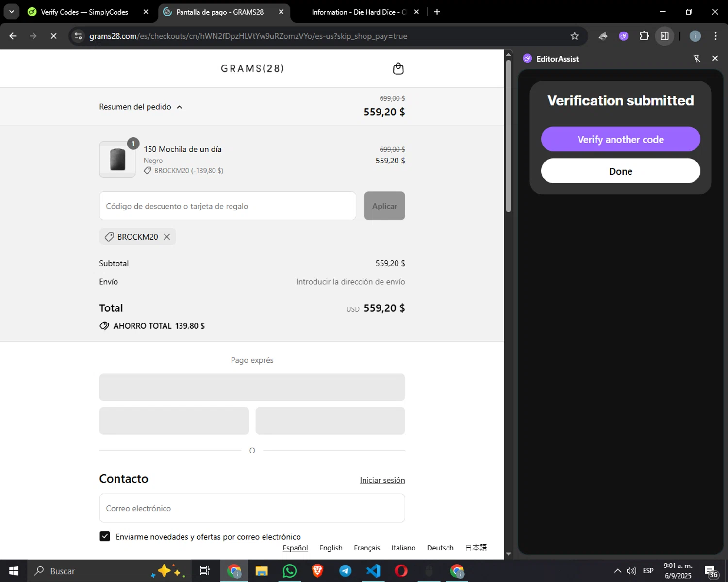
Task: Open the Chrome three-dot menu
Action: [x=715, y=36]
